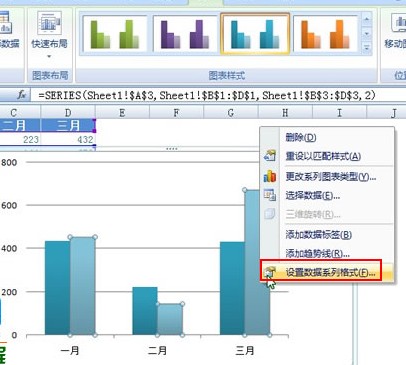Viewport: 406px width, 365px height.
Task: Select column header F
Action: click(176, 113)
